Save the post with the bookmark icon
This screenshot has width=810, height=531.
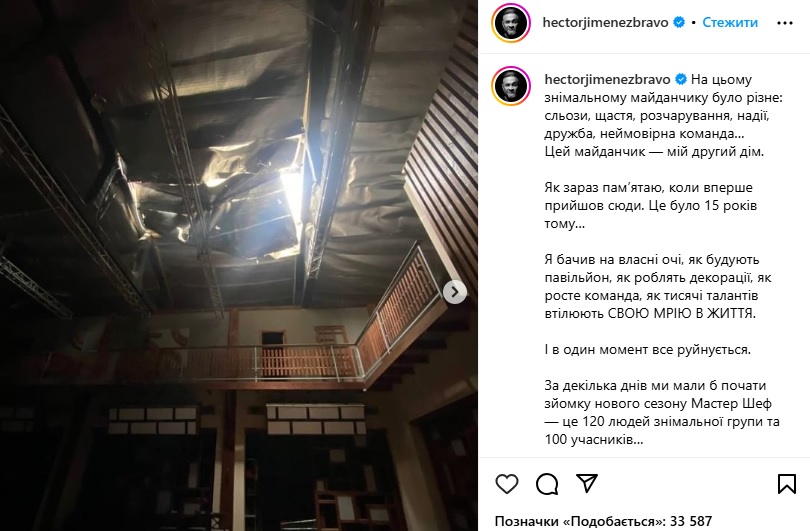(786, 484)
